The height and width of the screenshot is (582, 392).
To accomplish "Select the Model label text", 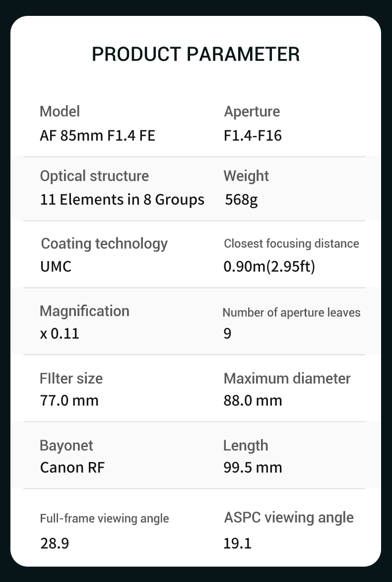I will [x=60, y=112].
